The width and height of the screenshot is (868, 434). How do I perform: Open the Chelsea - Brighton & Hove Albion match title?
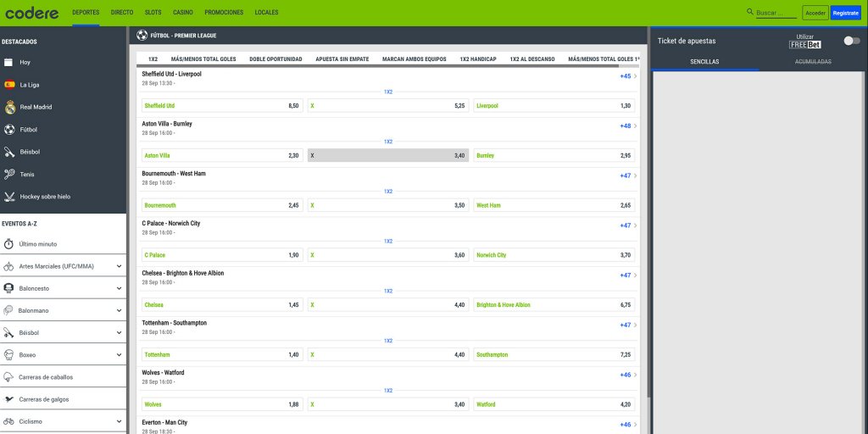pos(183,273)
